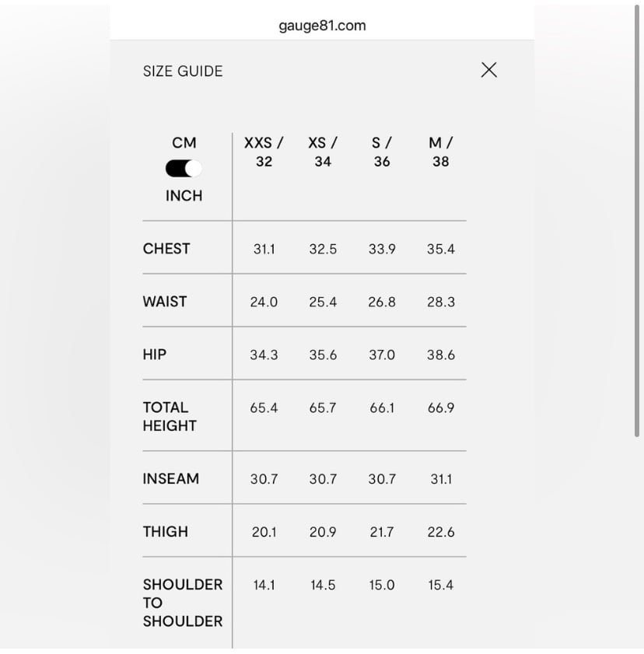644x654 pixels.
Task: Click the 31.1 chest value for XXS
Action: coord(264,249)
